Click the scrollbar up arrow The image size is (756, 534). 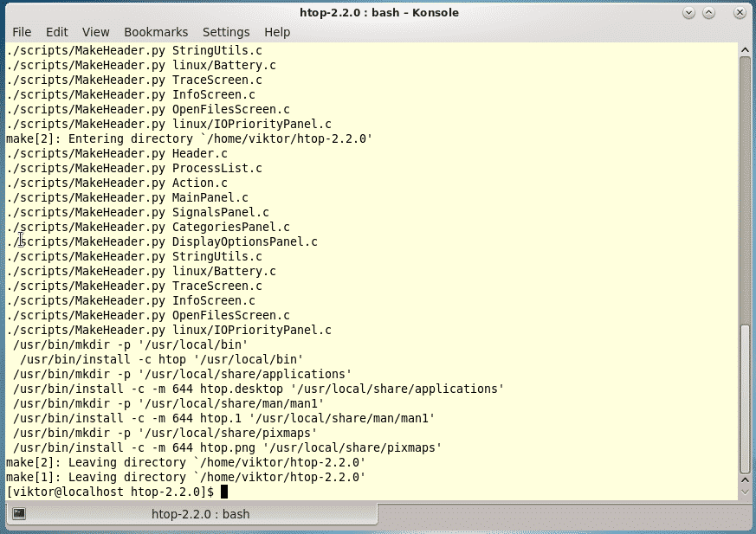pyautogui.click(x=745, y=49)
